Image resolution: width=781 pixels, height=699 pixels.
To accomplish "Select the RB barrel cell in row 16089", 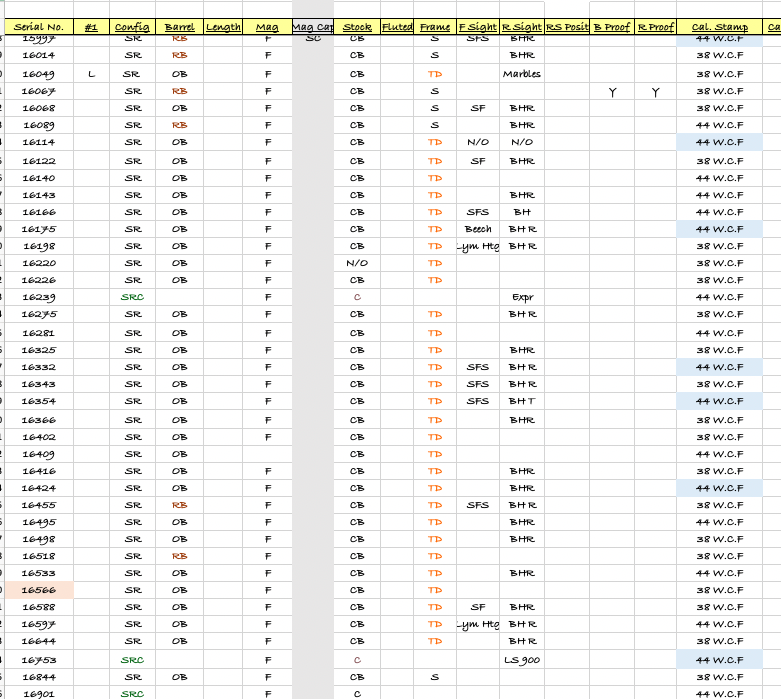I will point(179,126).
